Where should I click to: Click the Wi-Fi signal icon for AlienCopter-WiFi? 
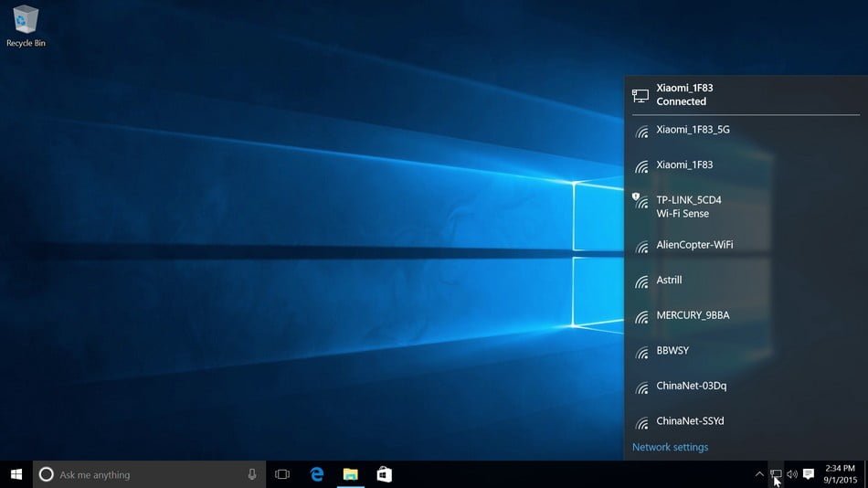coord(641,247)
